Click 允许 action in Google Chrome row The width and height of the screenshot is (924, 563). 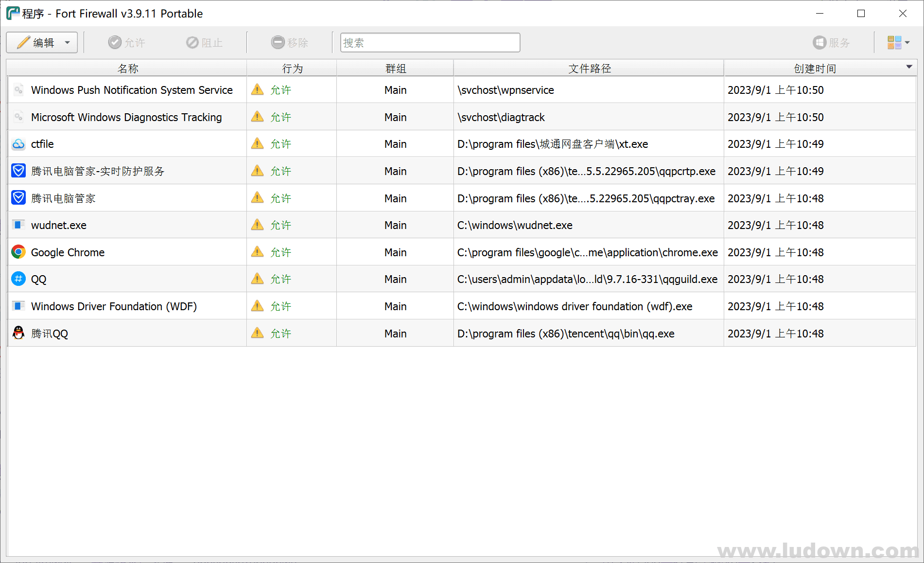(x=280, y=252)
